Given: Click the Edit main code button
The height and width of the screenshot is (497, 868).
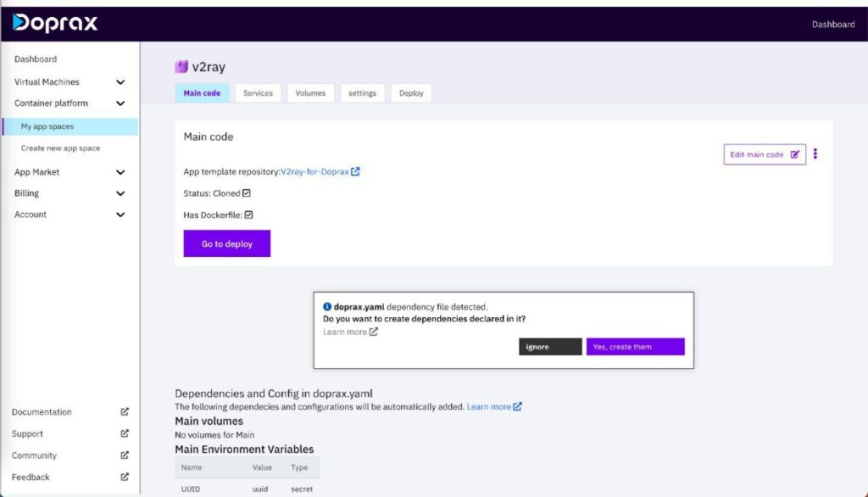Looking at the screenshot, I should pos(765,154).
